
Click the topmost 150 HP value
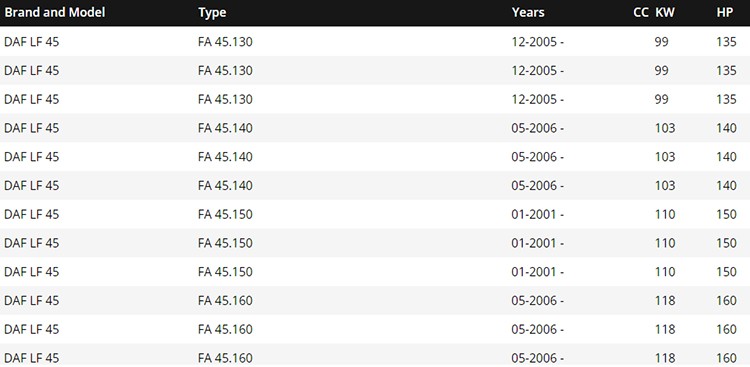click(x=727, y=214)
